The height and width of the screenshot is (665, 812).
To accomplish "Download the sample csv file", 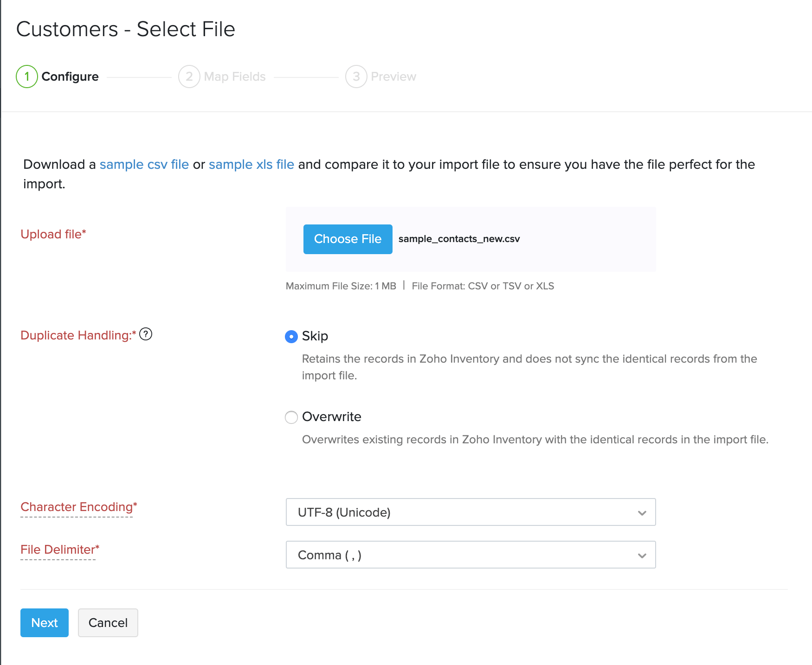I will [x=144, y=164].
